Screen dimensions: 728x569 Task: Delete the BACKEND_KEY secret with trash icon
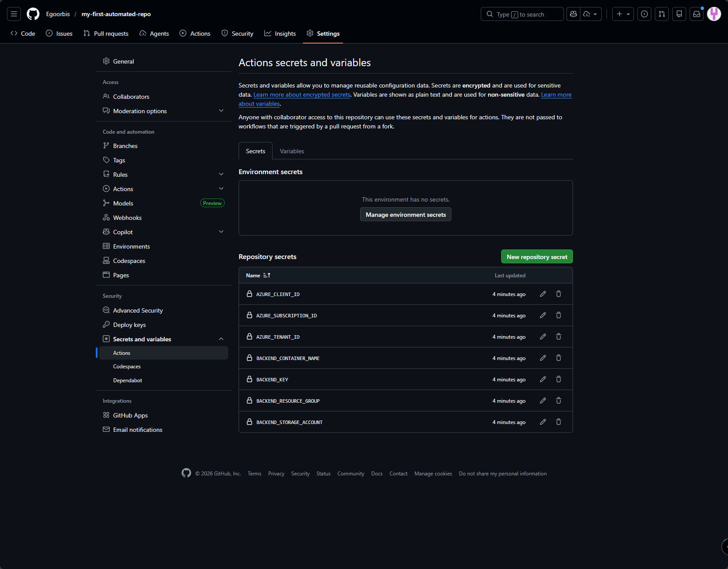(x=558, y=379)
